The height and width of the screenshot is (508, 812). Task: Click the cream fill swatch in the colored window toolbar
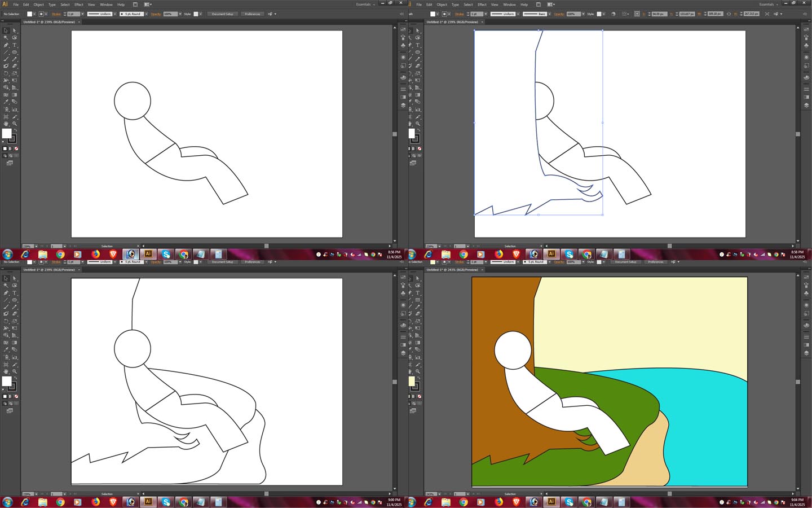point(411,382)
